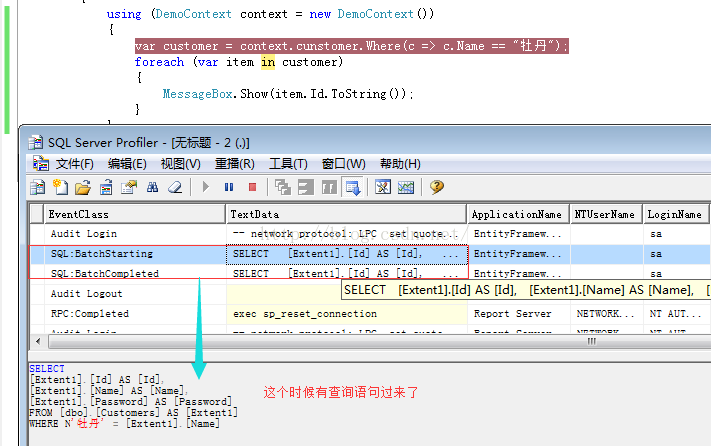Image resolution: width=711 pixels, height=446 pixels.
Task: Click the exec sp_reset_connection text cell
Action: coord(347,314)
